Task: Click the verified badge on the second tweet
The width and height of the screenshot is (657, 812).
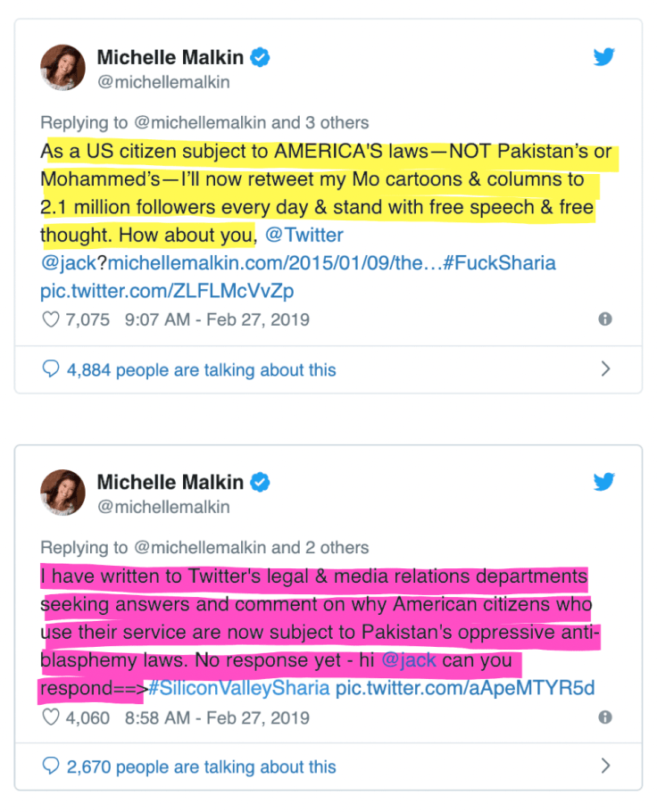Action: [x=259, y=482]
